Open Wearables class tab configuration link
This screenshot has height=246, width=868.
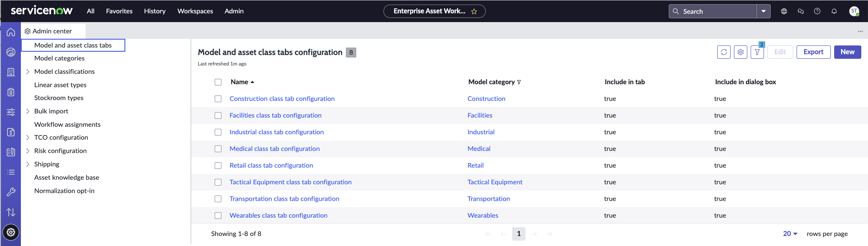click(x=278, y=216)
